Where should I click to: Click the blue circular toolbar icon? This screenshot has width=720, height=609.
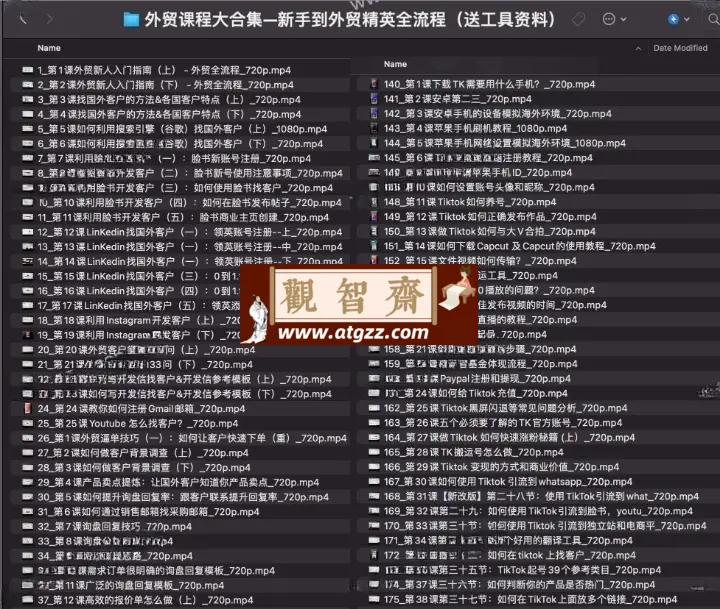[x=673, y=19]
